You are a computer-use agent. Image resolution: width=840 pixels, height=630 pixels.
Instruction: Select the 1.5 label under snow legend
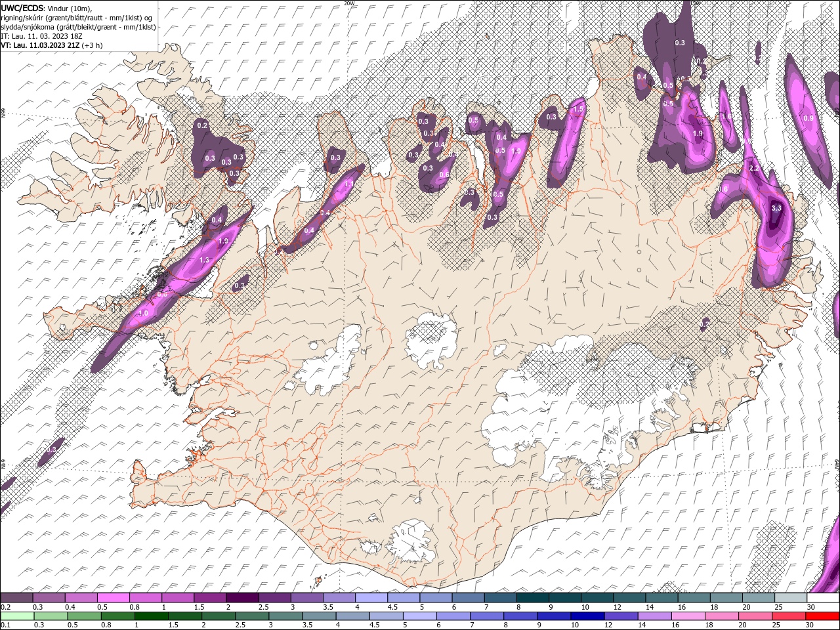[198, 607]
